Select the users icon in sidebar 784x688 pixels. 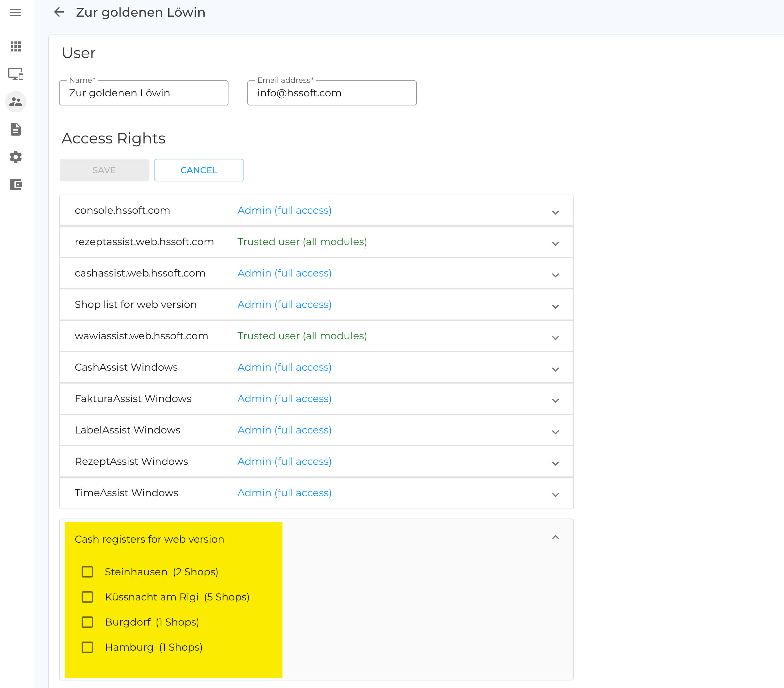pos(16,102)
